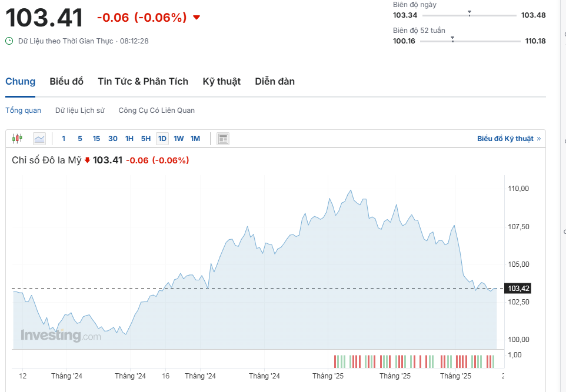Viewport: 566px width, 392px height.
Task: Open Biểu đồ Kỹ thuật link
Action: (x=505, y=139)
